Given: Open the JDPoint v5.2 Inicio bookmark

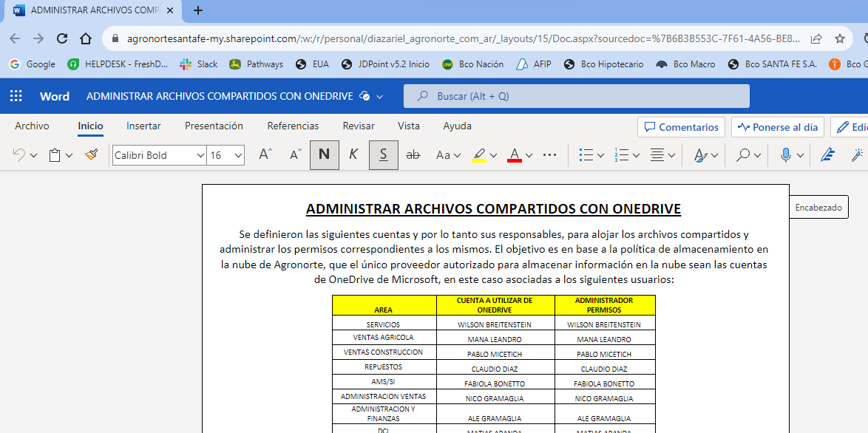Looking at the screenshot, I should [385, 64].
